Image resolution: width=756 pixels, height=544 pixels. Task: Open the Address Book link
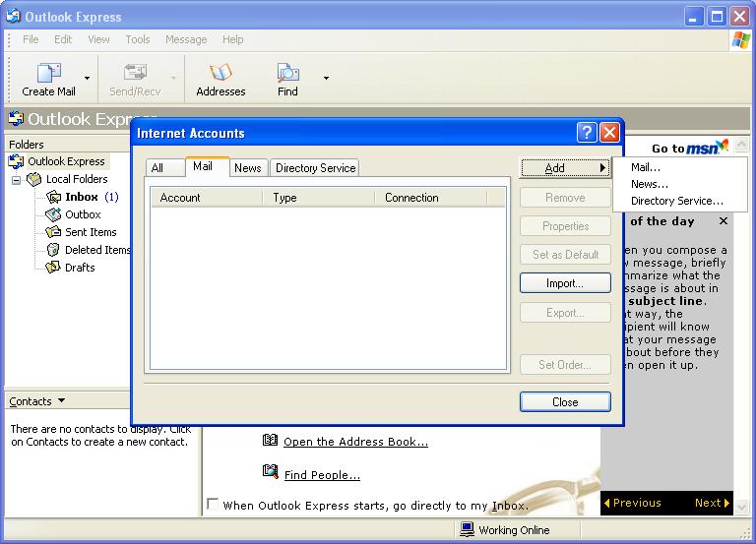(x=355, y=442)
